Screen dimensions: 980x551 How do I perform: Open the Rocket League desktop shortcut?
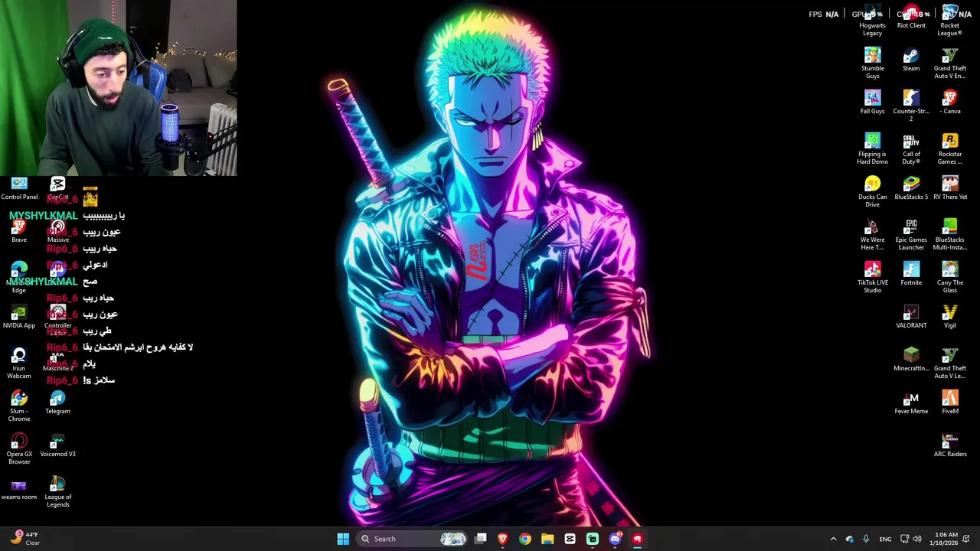pos(949,21)
